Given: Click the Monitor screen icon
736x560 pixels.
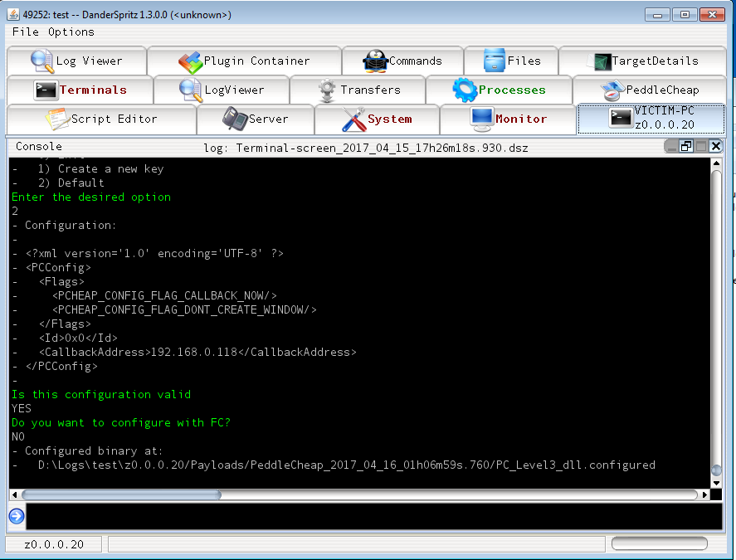Looking at the screenshot, I should pyautogui.click(x=482, y=119).
